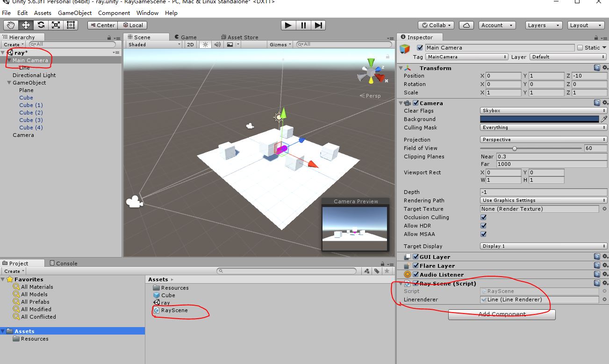Collapse the Transform component
This screenshot has width=609, height=364.
(401, 68)
